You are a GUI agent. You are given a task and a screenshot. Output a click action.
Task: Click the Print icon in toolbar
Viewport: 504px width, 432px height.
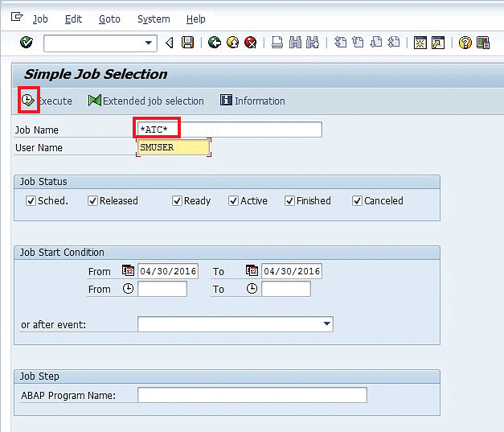[277, 43]
